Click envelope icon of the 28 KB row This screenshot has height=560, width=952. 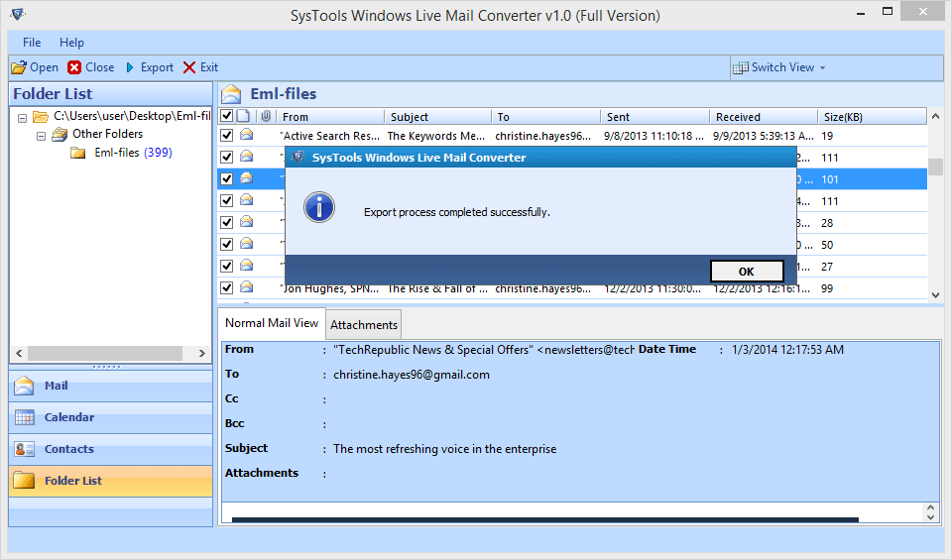coord(247,222)
